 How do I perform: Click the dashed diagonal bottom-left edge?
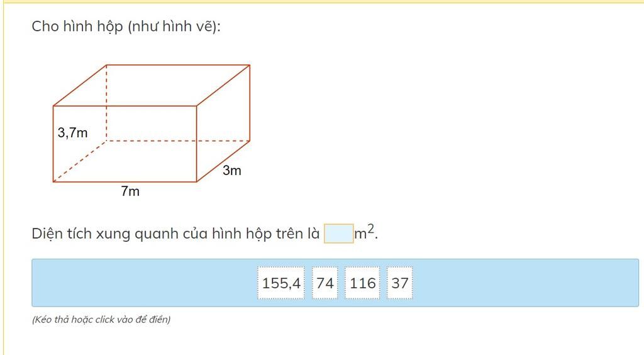tap(80, 161)
